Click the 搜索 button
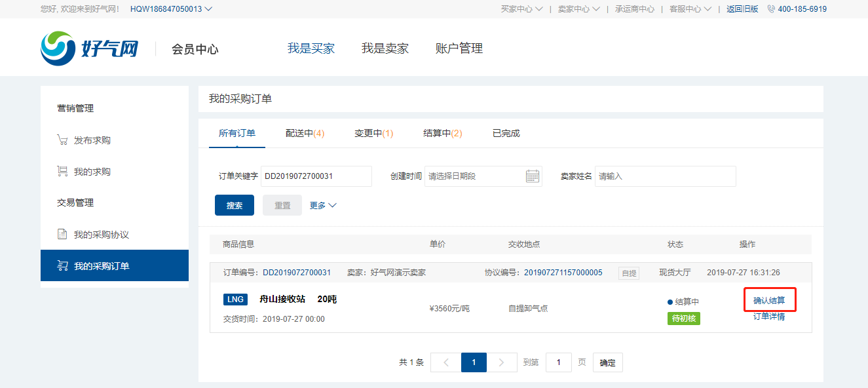The image size is (868, 388). coord(235,205)
